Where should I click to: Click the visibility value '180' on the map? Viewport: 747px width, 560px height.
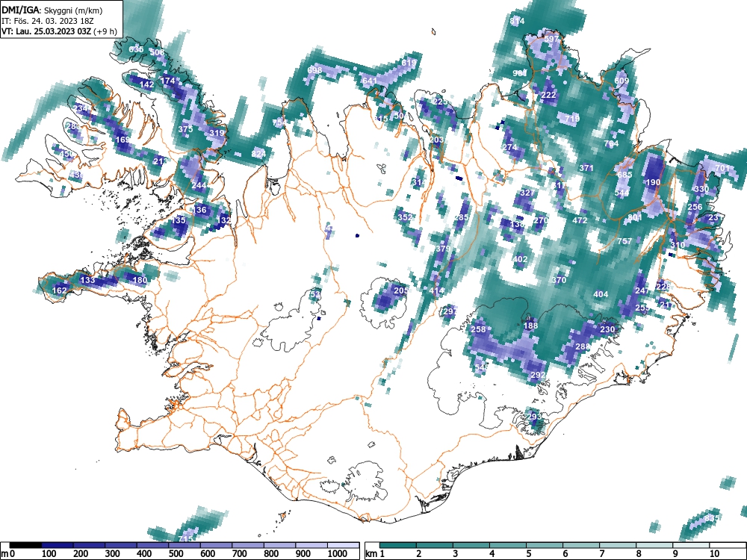pyautogui.click(x=140, y=279)
